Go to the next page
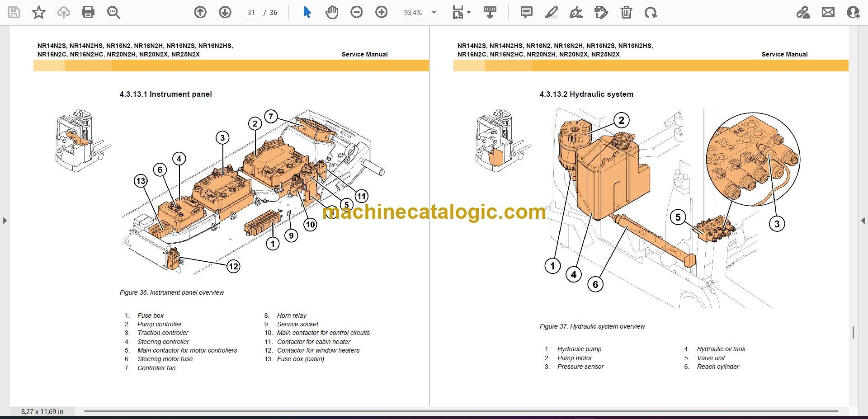 (x=225, y=12)
